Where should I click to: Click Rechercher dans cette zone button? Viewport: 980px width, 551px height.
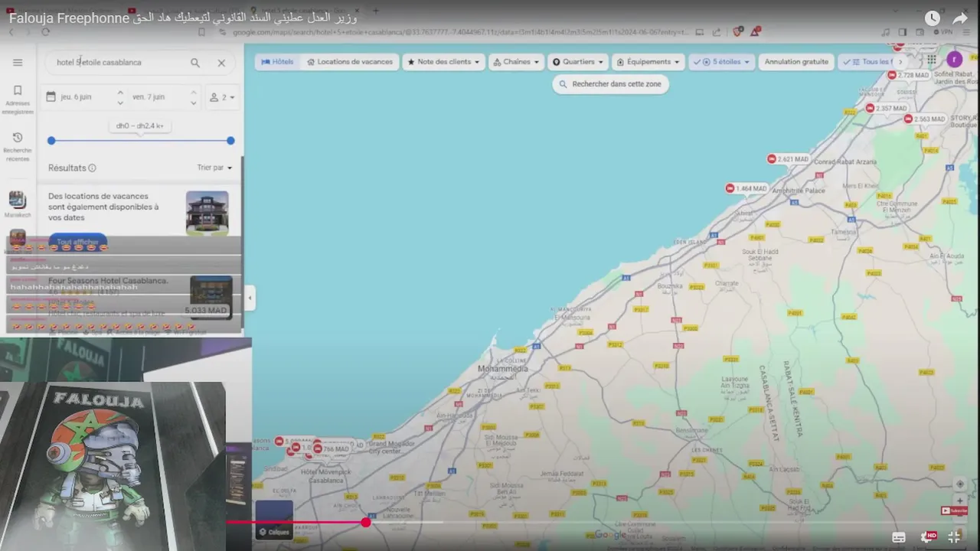[610, 84]
